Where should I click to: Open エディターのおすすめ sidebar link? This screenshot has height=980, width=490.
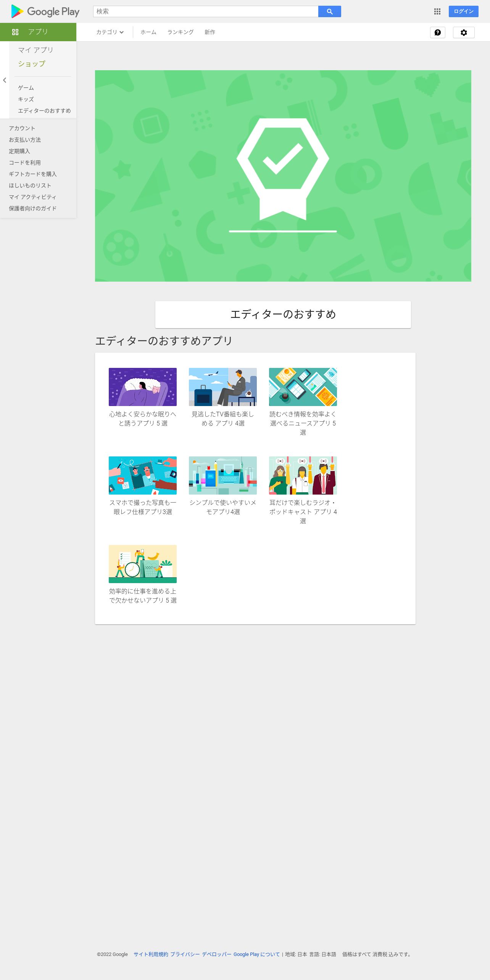pyautogui.click(x=44, y=111)
